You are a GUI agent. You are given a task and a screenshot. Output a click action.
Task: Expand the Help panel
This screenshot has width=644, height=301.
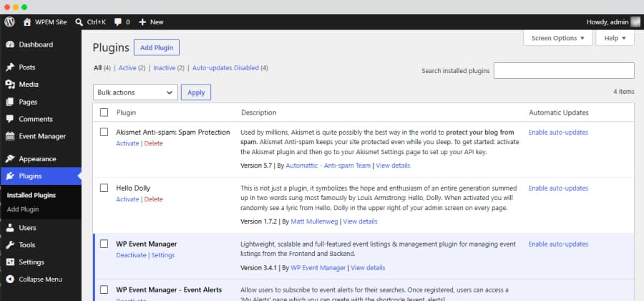(615, 38)
